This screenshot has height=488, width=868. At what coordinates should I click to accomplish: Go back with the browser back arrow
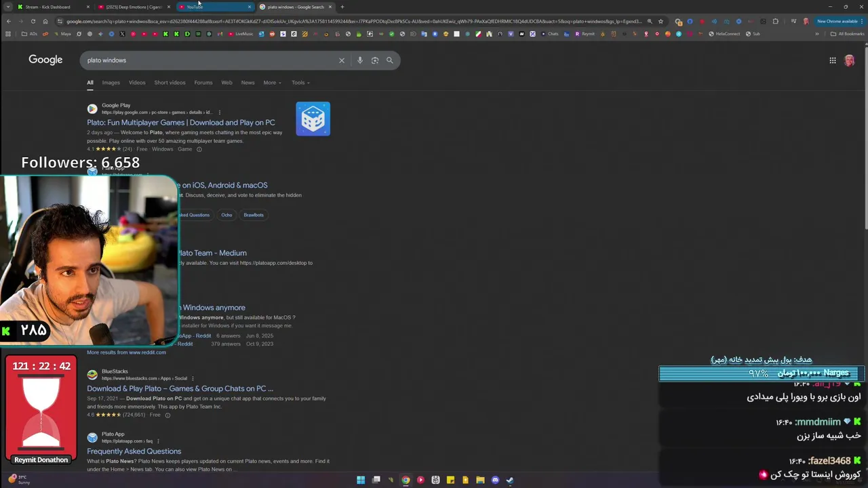[8, 21]
